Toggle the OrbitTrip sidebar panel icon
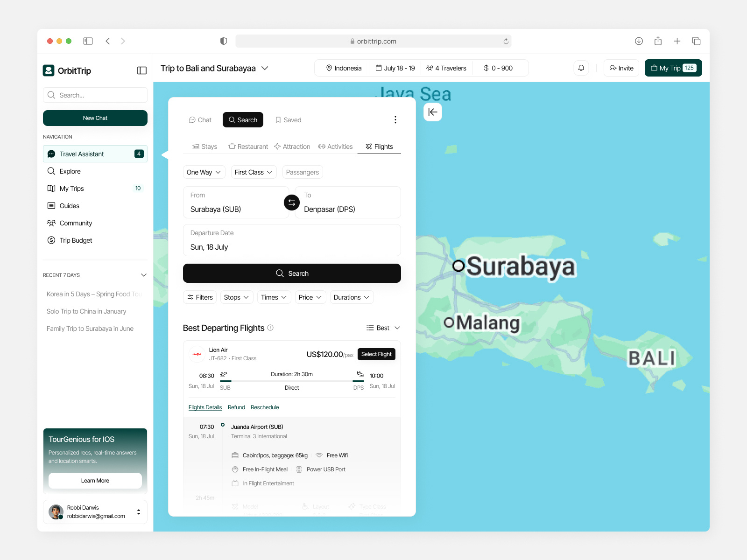The image size is (747, 560). point(142,70)
